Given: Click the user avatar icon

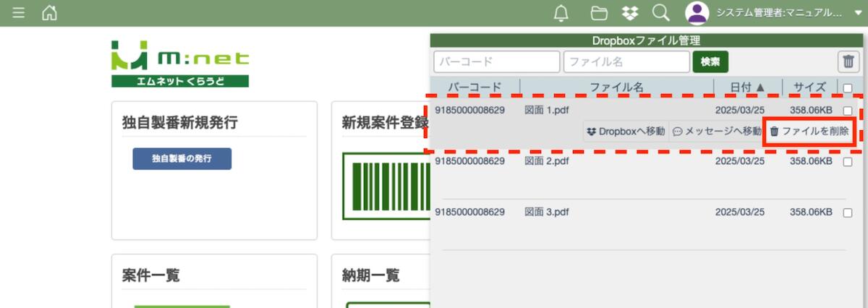Looking at the screenshot, I should click(697, 13).
